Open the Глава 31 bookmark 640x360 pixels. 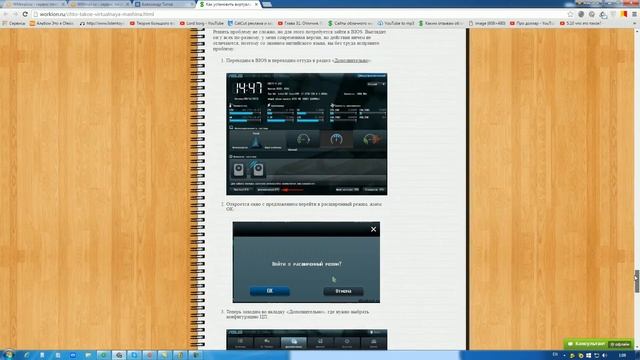point(300,24)
